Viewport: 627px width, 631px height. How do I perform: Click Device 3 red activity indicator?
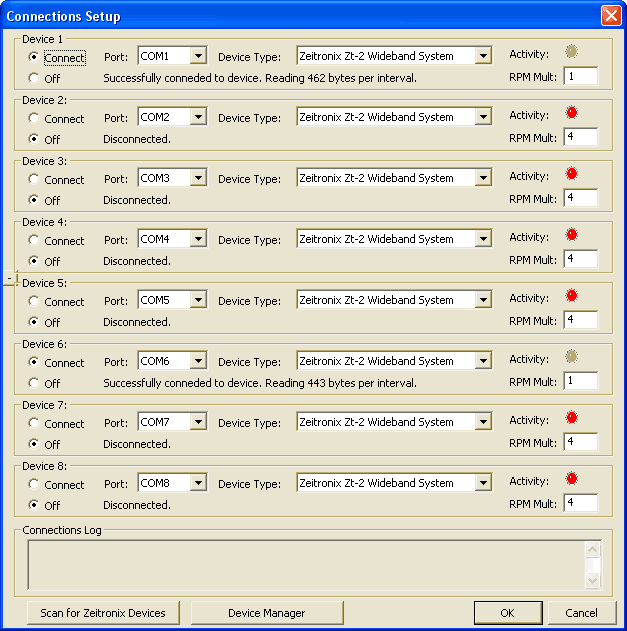click(x=572, y=174)
